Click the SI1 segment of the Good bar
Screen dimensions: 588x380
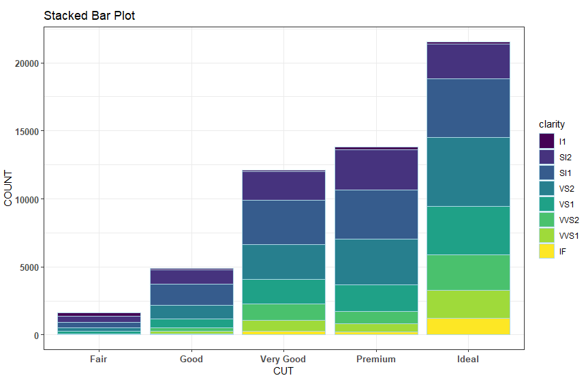191,294
